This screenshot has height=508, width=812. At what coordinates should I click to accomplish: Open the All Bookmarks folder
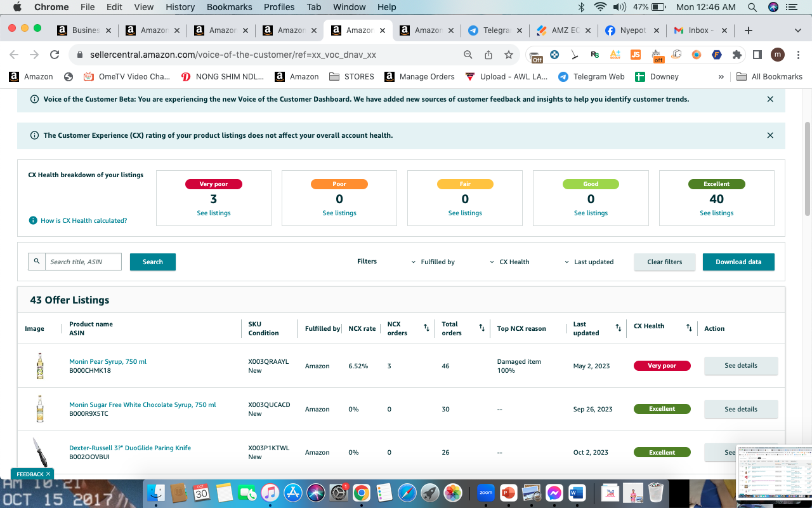(769, 77)
